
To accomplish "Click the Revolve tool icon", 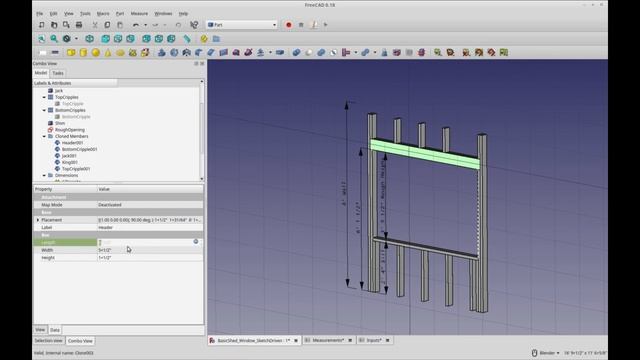I will tap(174, 53).
